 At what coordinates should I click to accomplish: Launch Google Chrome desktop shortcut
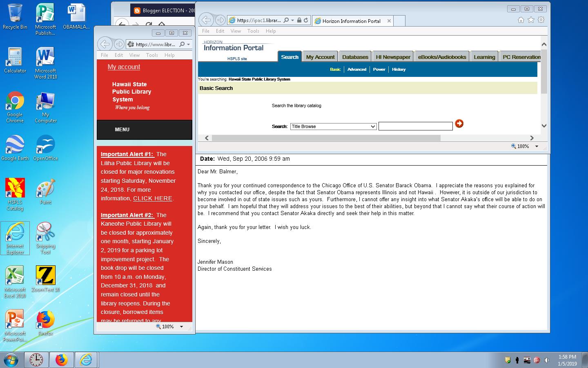point(15,107)
